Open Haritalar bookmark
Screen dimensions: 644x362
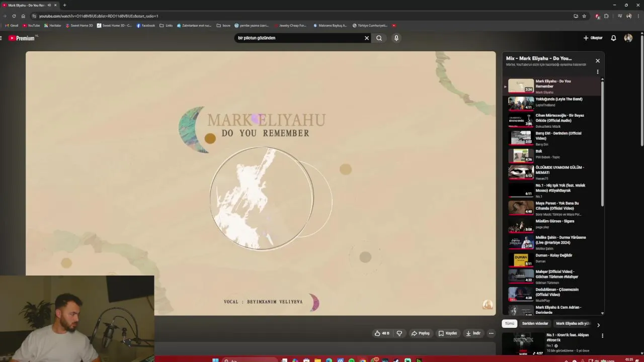click(x=52, y=25)
